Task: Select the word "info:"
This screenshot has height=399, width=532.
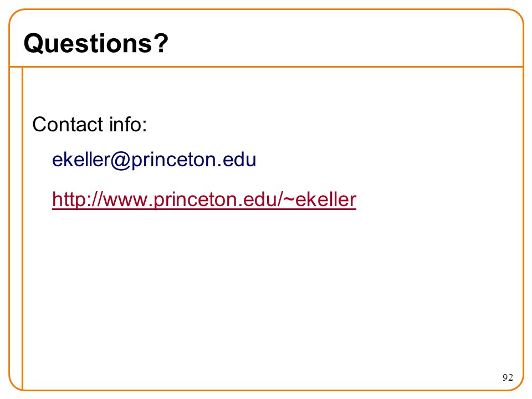Action: point(128,124)
